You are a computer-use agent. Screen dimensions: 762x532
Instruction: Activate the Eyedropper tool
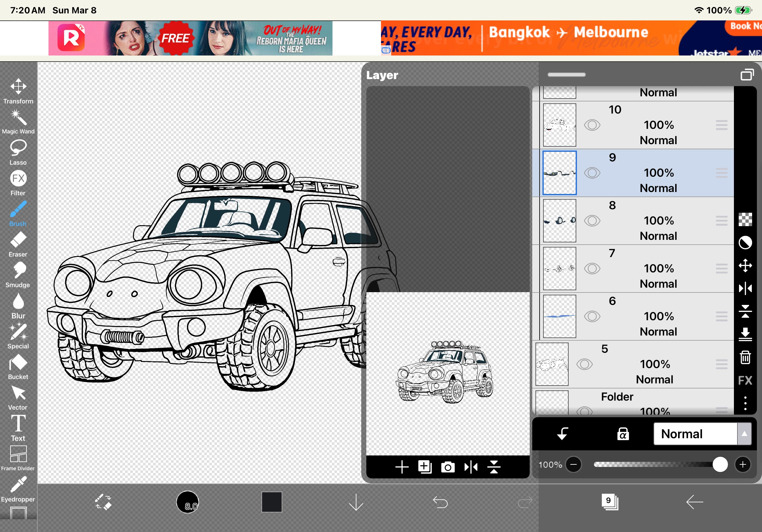click(18, 489)
